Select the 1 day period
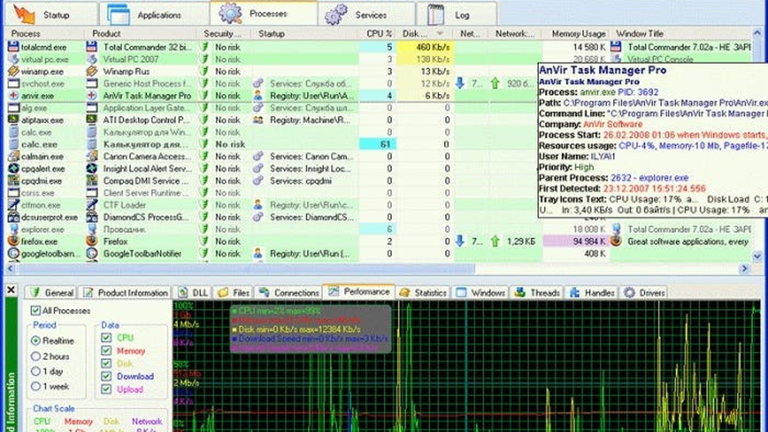The width and height of the screenshot is (768, 432). tap(35, 371)
